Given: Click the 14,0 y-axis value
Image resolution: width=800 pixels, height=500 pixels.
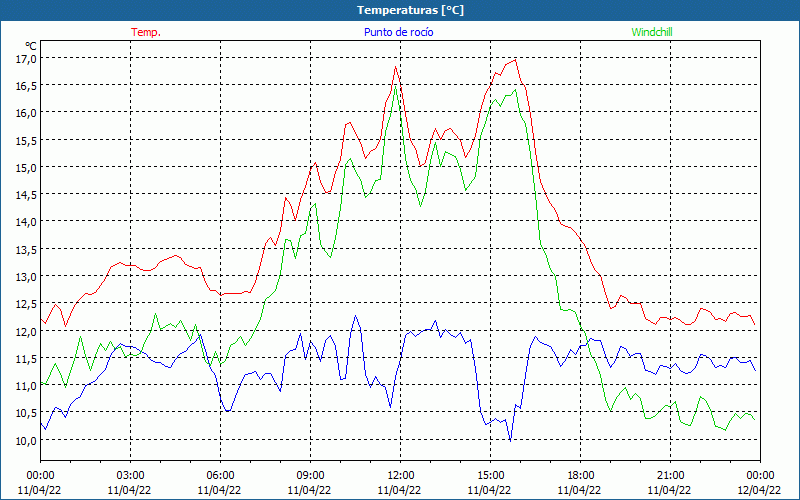Looking at the screenshot, I should (x=26, y=222).
